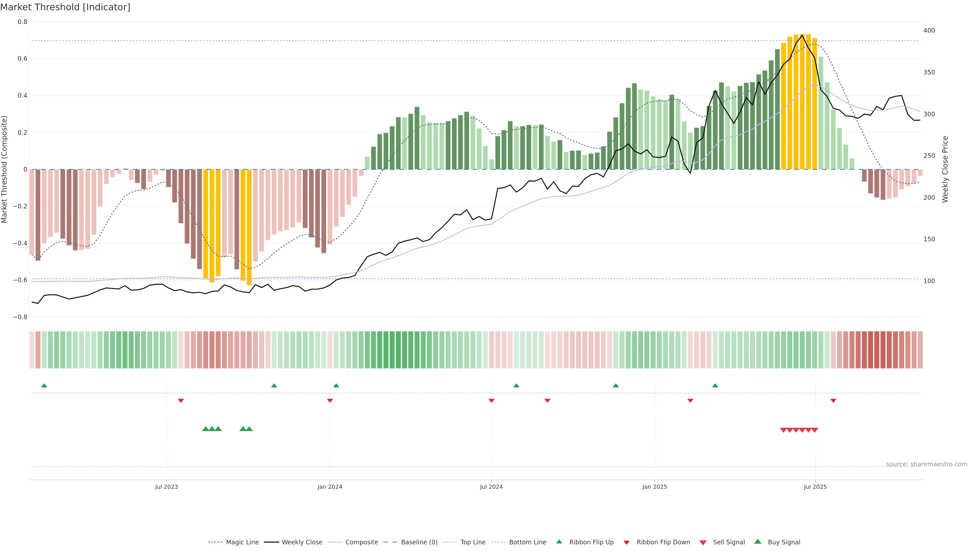Click the Buy Signal legend marker icon

click(757, 542)
